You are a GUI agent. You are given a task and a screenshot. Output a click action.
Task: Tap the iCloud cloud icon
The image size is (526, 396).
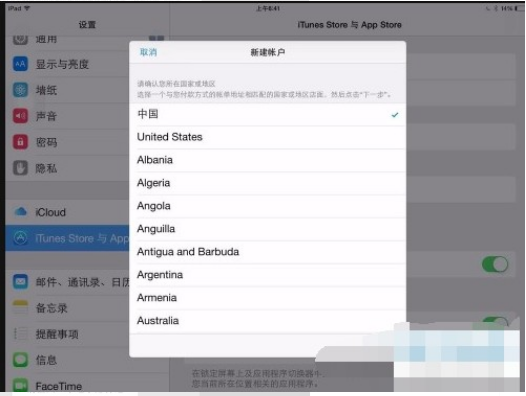[20, 212]
